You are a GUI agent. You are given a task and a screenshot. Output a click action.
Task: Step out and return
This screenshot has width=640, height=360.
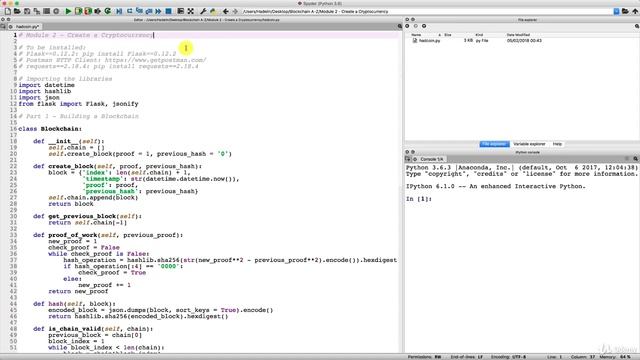pyautogui.click(x=149, y=11)
